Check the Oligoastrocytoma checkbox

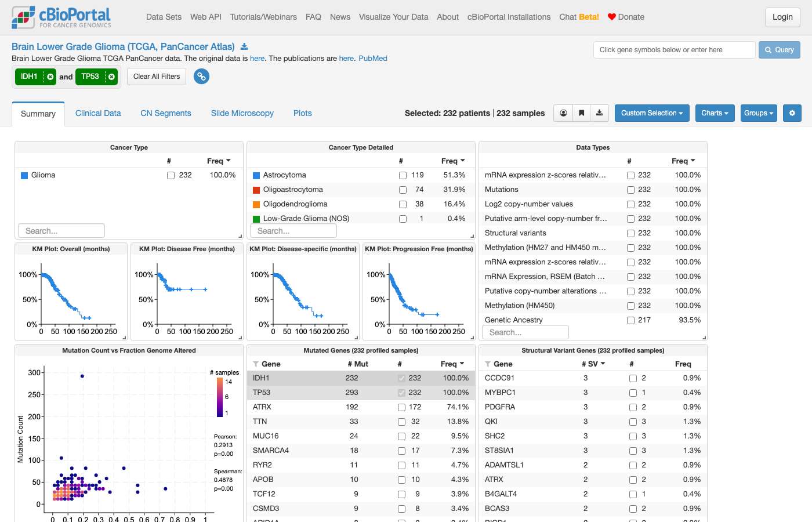point(403,190)
